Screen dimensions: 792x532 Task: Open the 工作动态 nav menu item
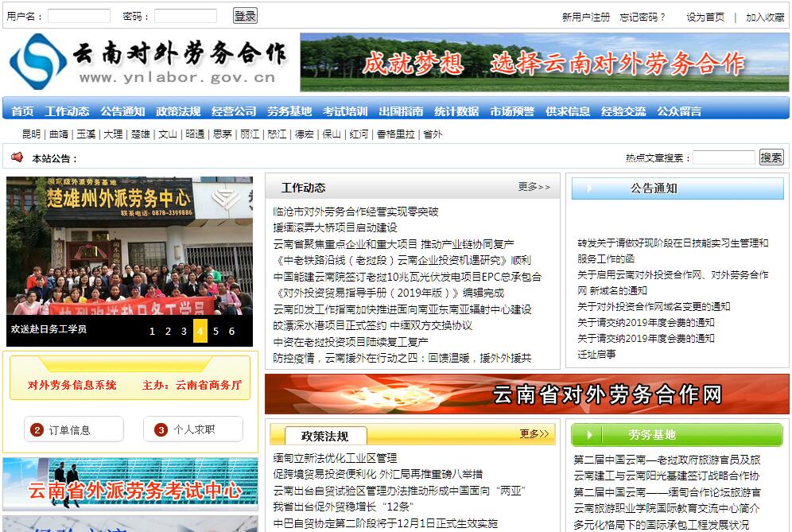tap(67, 111)
